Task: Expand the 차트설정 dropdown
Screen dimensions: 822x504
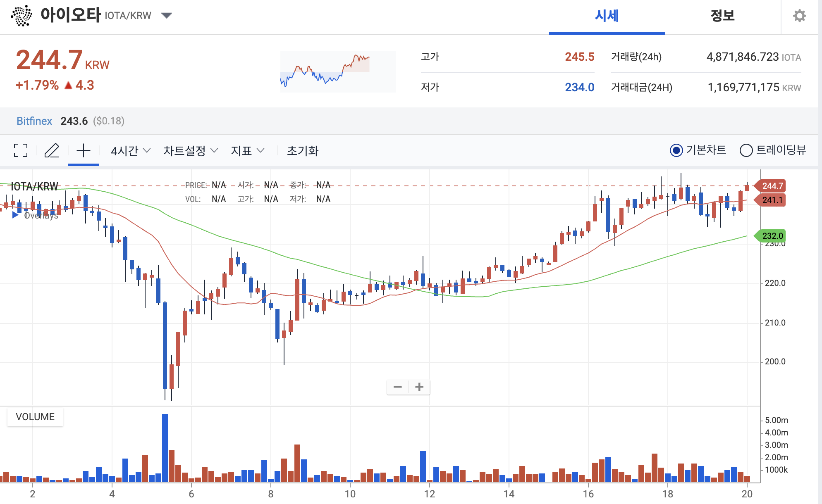Action: [190, 151]
